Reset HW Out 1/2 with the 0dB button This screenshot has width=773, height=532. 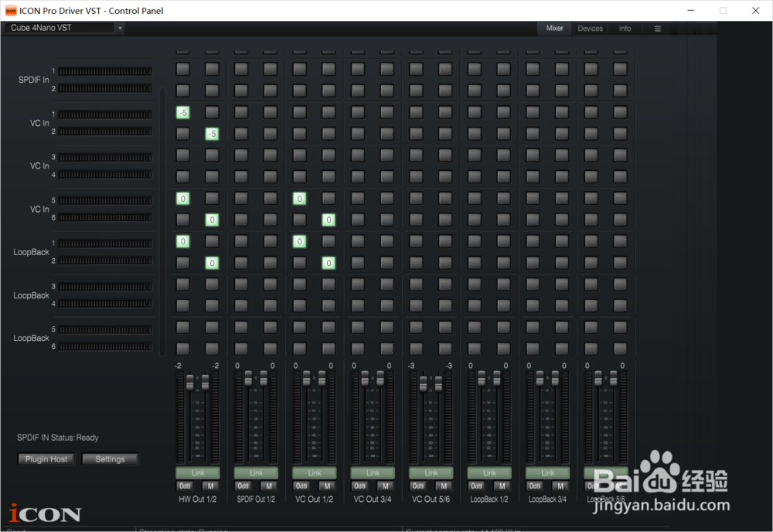tap(185, 486)
